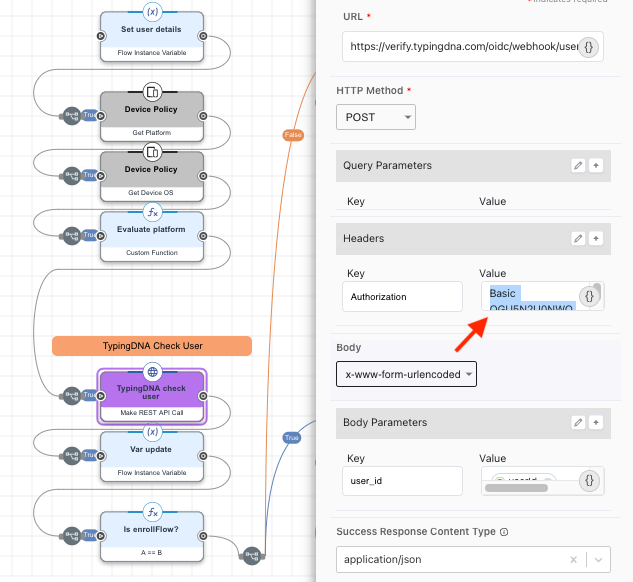Click the Query Parameters section header
Screen dimensions: 633x582
473,166
